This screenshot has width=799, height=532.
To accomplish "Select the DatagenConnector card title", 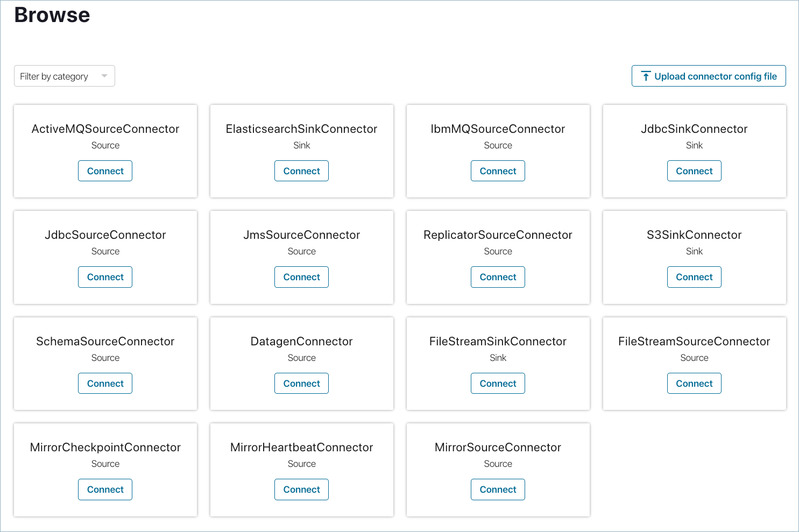I will [301, 342].
